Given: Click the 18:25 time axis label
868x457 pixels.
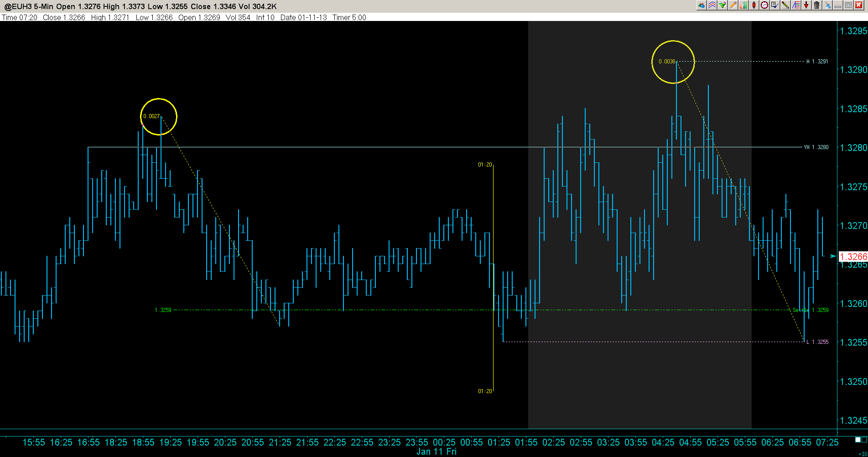Looking at the screenshot, I should click(116, 442).
